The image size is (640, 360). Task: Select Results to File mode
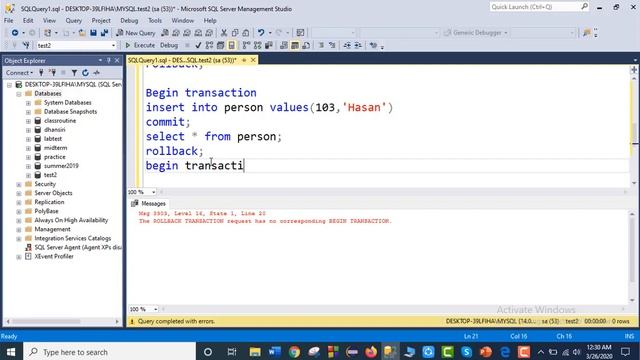(306, 45)
